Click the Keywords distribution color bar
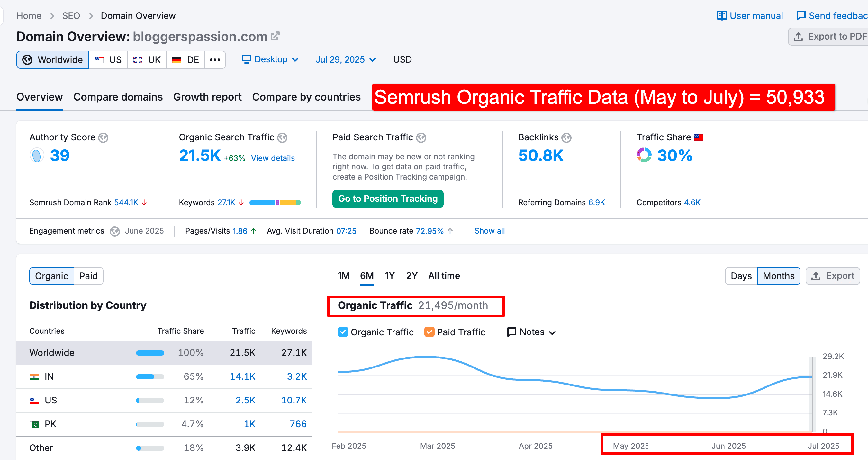 click(275, 202)
